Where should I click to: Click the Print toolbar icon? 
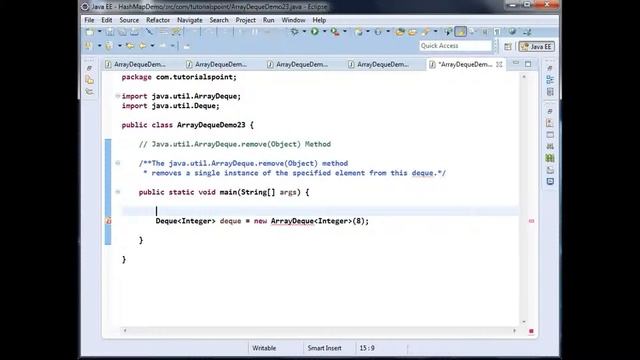coord(134,31)
